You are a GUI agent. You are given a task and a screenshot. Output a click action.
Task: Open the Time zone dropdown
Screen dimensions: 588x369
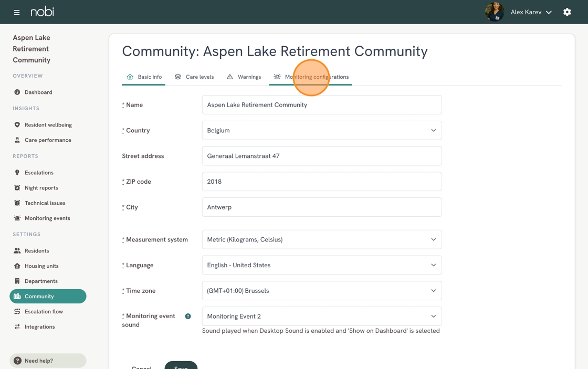[322, 291]
